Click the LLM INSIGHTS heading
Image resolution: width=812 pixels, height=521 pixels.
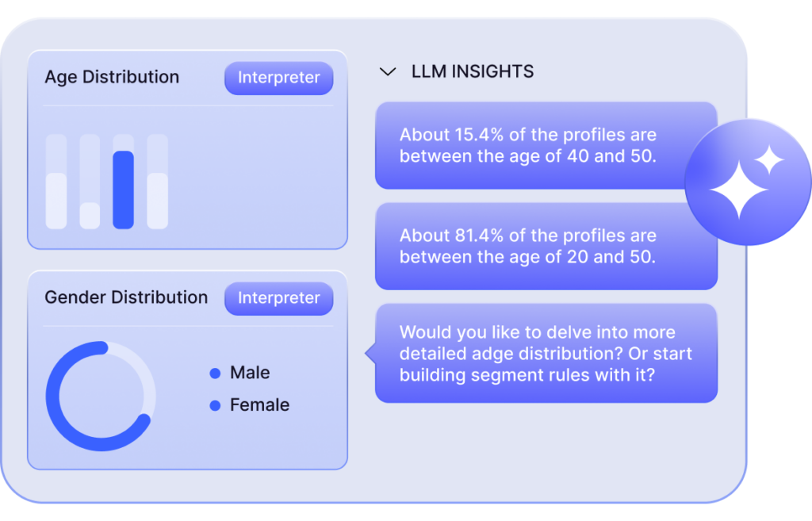(473, 72)
